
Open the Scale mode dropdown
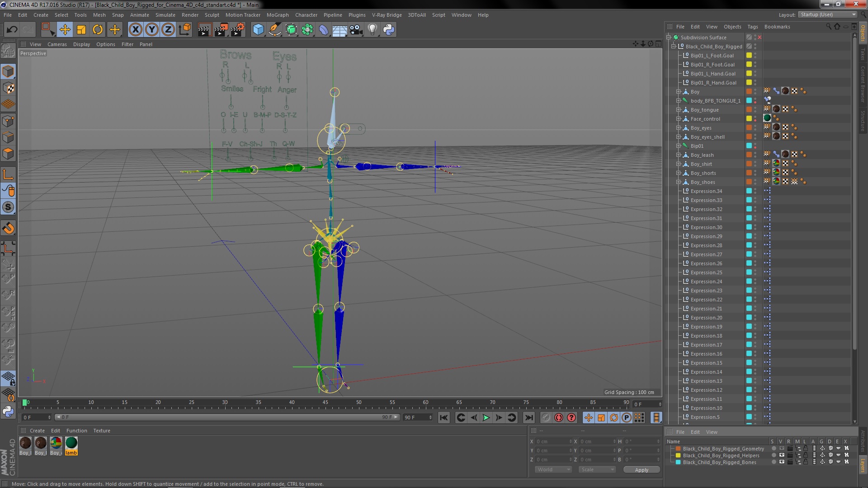(x=597, y=469)
